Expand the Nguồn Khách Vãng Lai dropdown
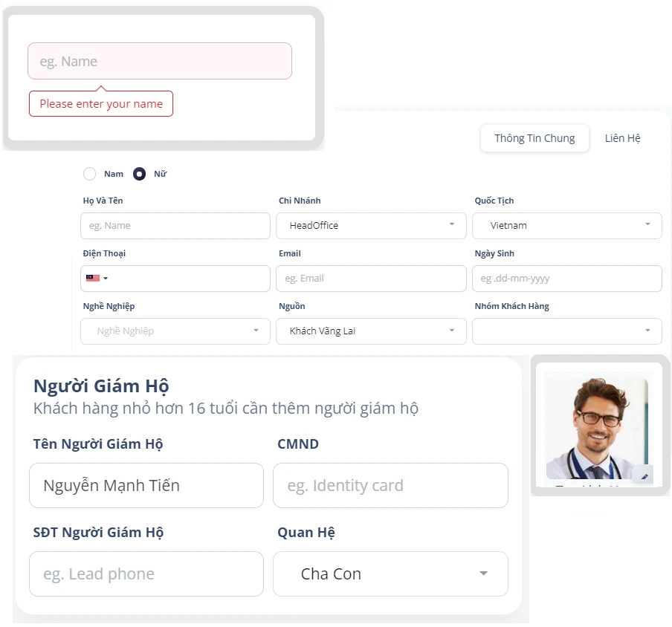The width and height of the screenshot is (672, 627). pyautogui.click(x=371, y=331)
